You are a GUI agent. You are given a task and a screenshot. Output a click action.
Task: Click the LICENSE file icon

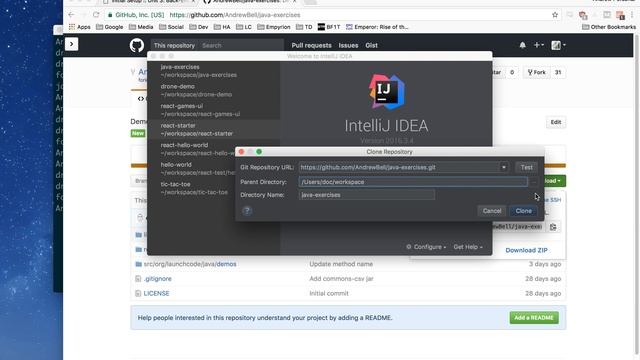[x=138, y=293]
